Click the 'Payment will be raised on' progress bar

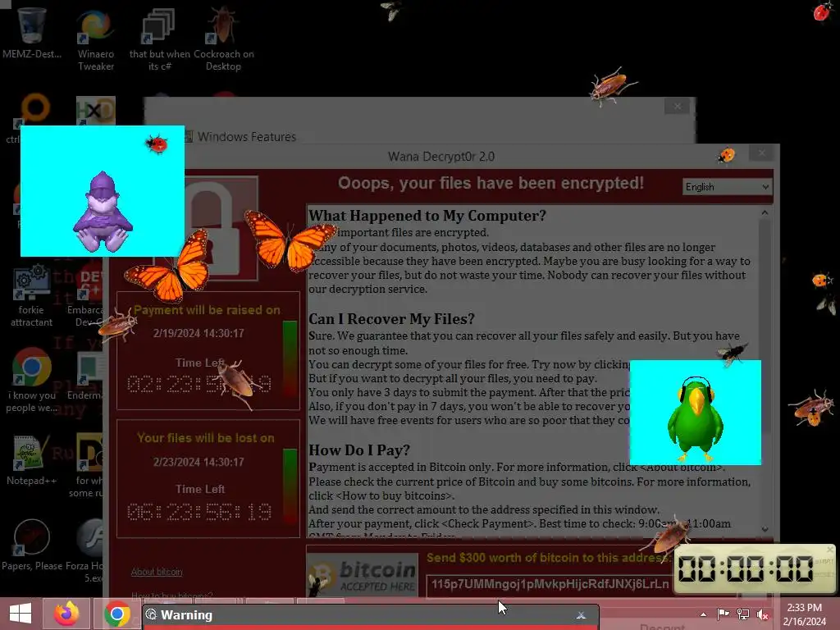point(290,359)
